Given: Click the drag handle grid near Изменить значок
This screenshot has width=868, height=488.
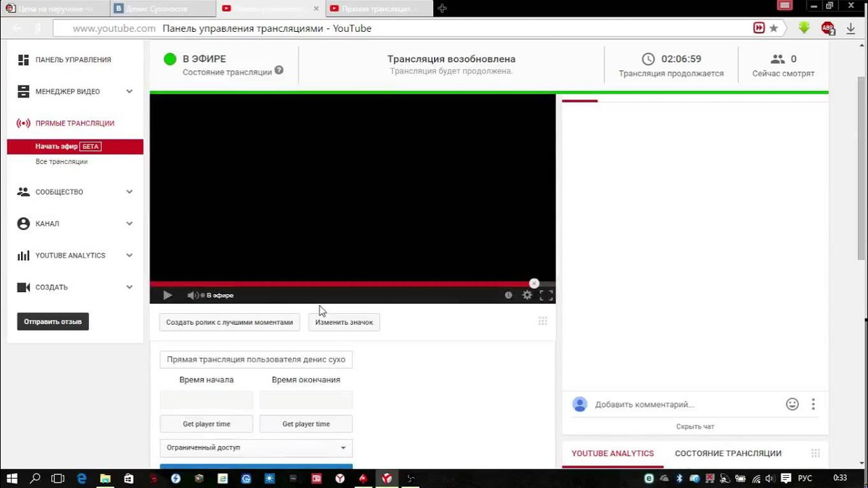Looking at the screenshot, I should click(x=542, y=322).
